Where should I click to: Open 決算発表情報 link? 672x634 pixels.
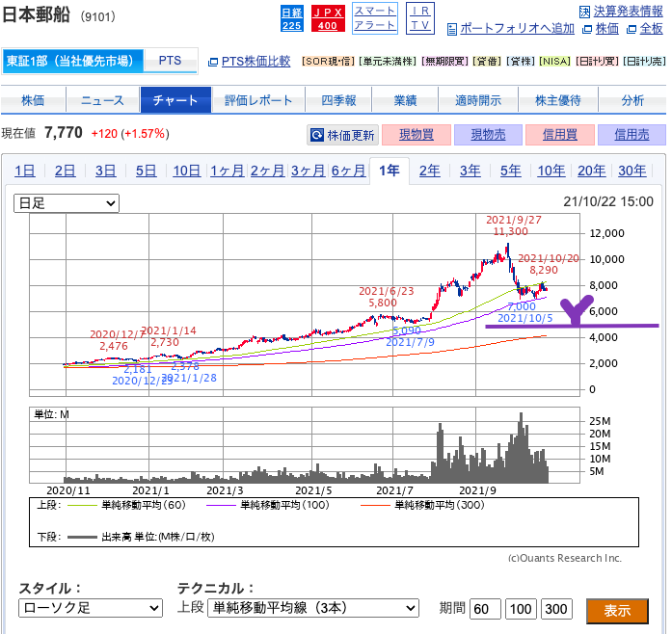tap(628, 12)
